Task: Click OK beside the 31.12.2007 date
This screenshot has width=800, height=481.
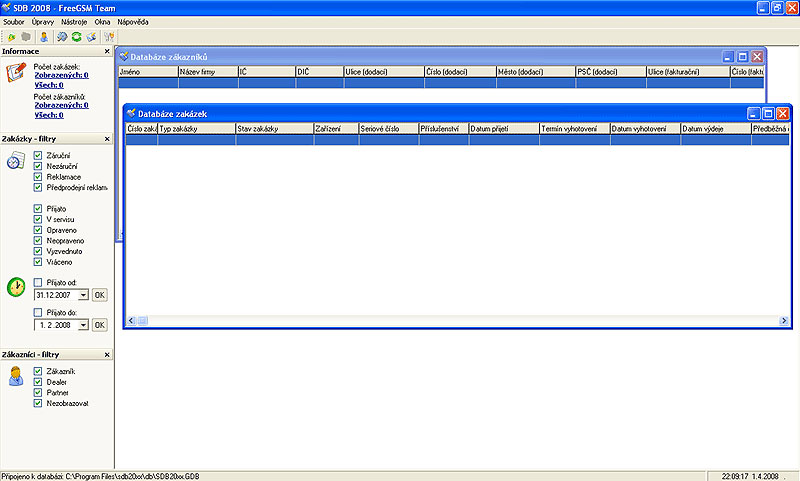Action: 100,295
